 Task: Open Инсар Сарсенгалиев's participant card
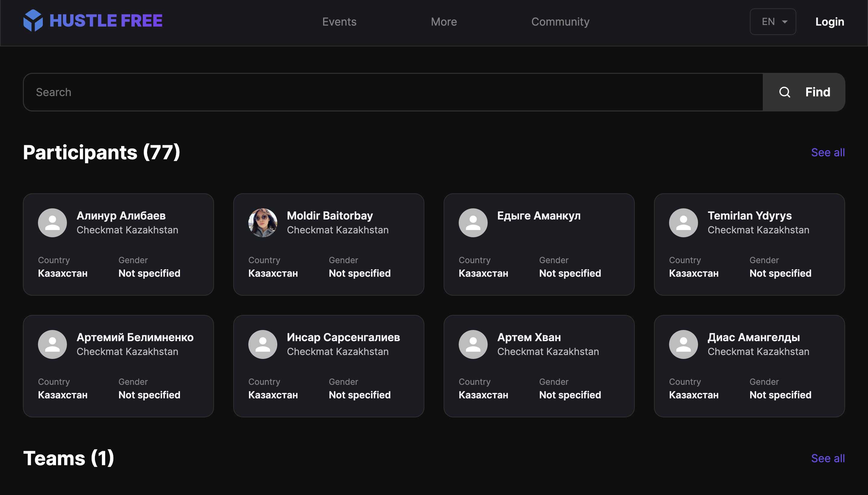pyautogui.click(x=328, y=366)
